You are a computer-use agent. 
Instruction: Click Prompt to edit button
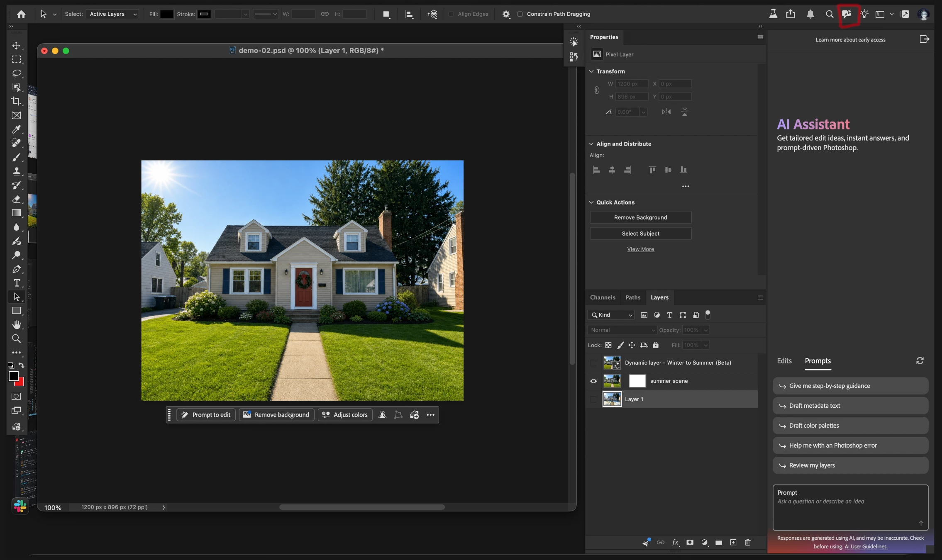click(206, 415)
